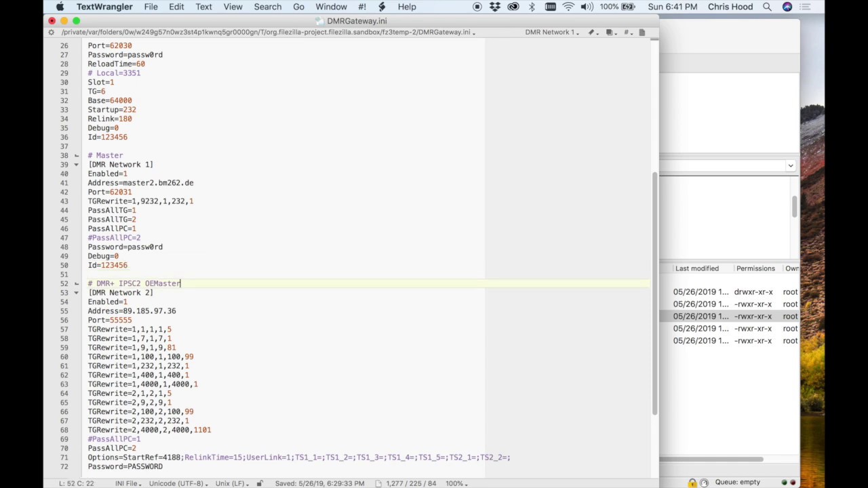Open the Text menu
The image size is (868, 488).
(203, 7)
